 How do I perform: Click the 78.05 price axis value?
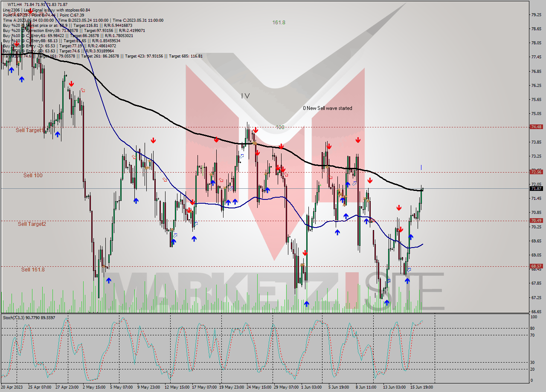536,43
